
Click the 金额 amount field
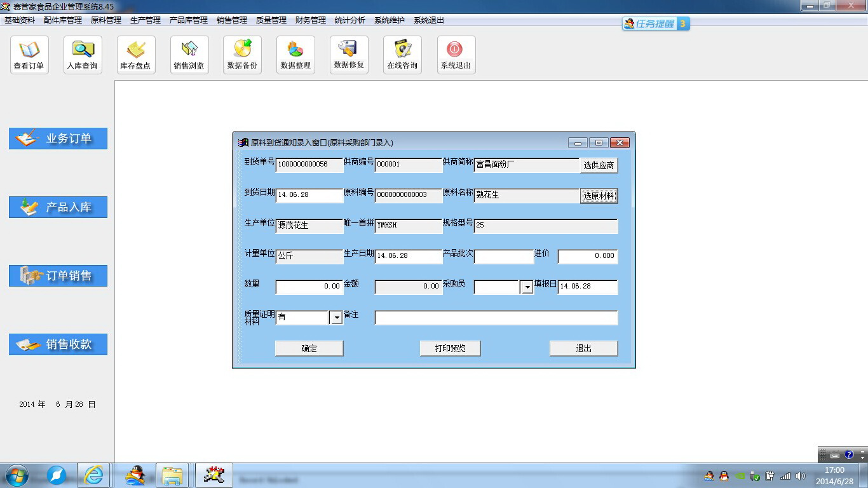click(x=409, y=287)
